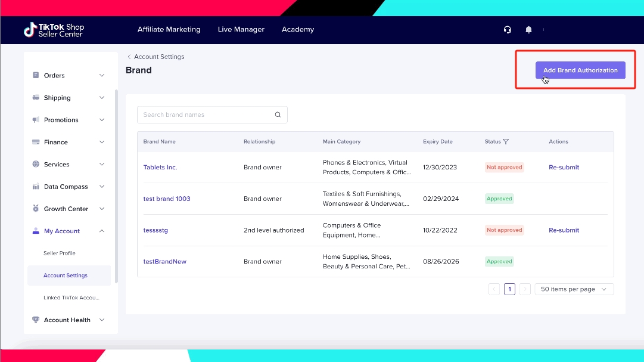Click the TikTok Shop Seller Center logo

pyautogui.click(x=54, y=30)
